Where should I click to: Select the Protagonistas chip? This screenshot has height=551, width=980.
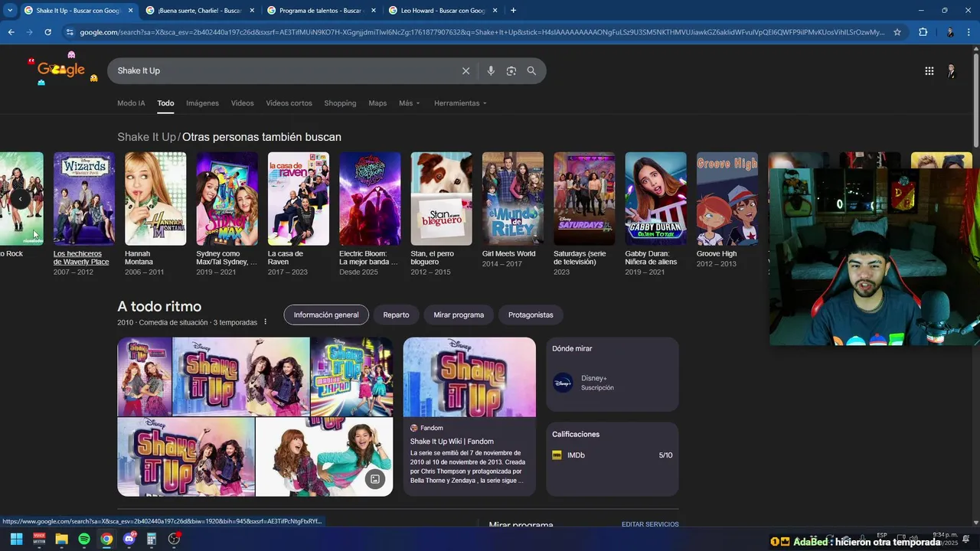point(531,315)
